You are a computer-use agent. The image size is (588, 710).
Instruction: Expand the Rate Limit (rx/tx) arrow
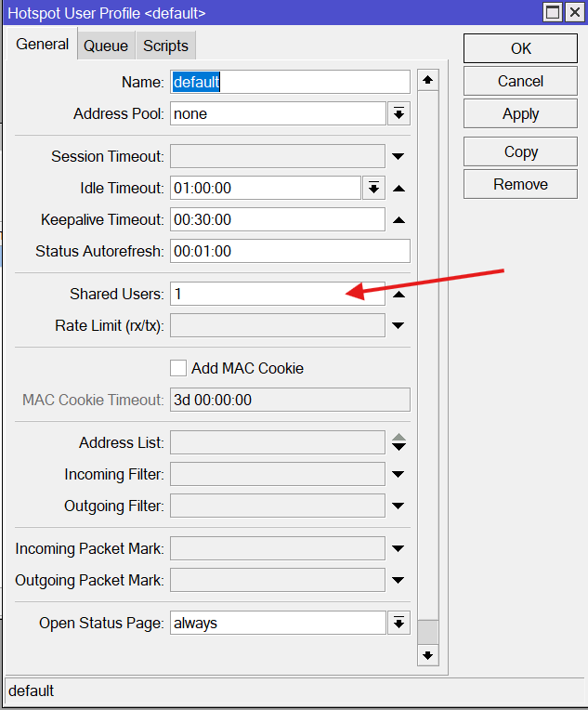(399, 325)
